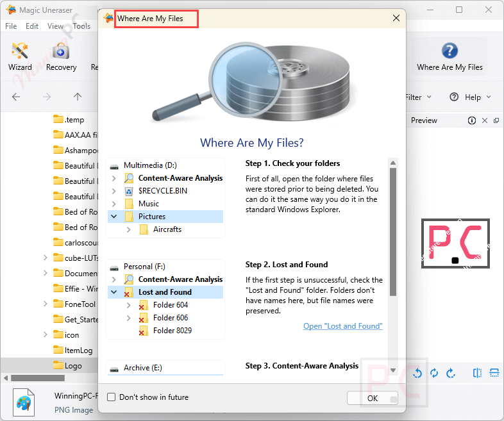Click the flip horizontal preview icon

coord(477,373)
